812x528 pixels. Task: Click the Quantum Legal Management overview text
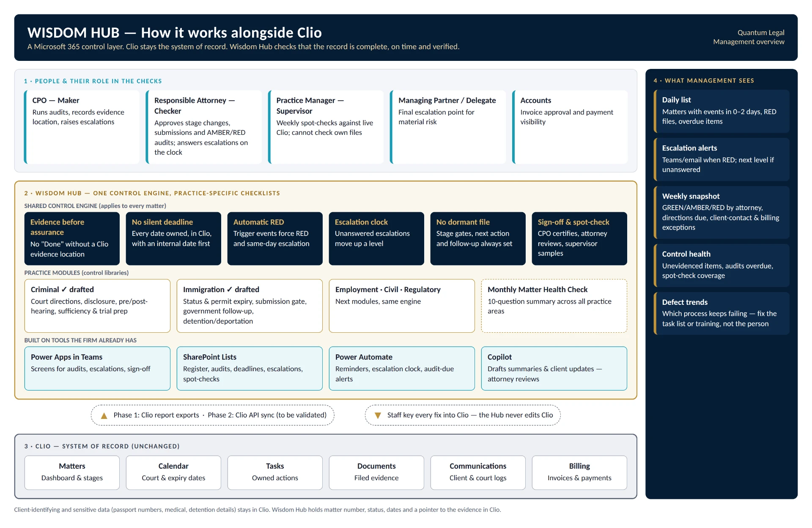click(749, 37)
